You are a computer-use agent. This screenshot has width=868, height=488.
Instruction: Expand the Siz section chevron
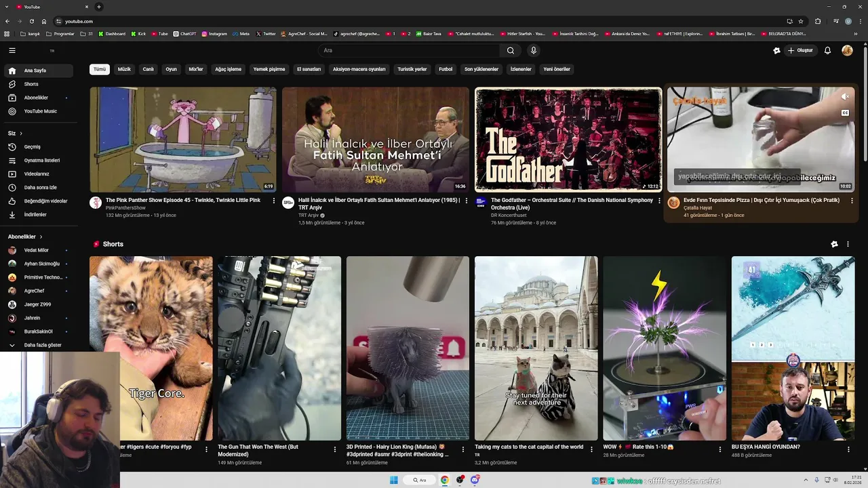pos(21,134)
